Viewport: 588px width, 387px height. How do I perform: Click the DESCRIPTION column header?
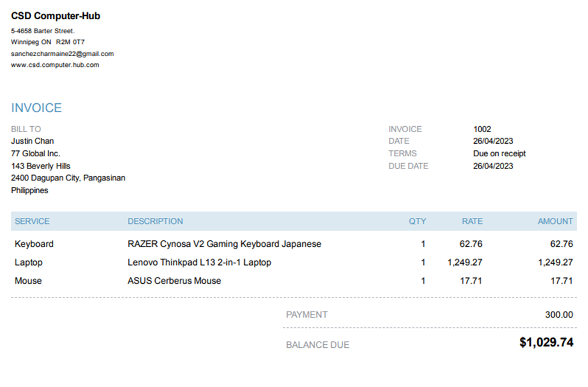click(155, 222)
